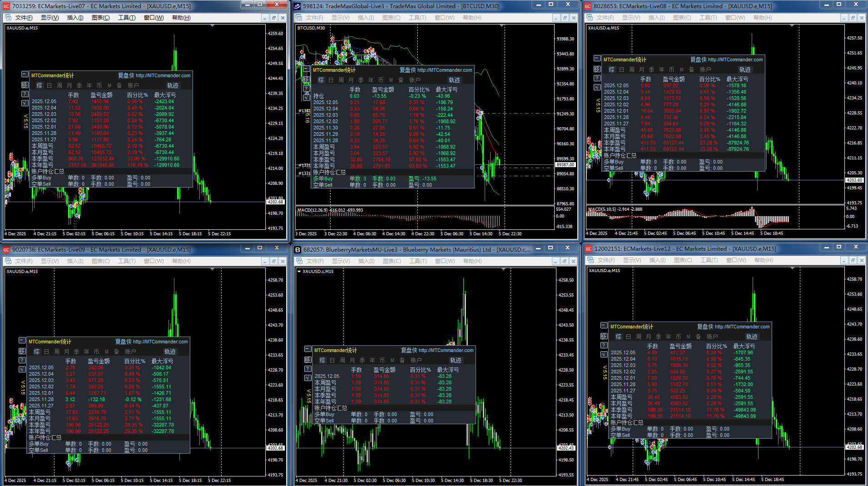Open the XAUUSD.c,M15 chart dropdown arrow in window 682057
The image size is (868, 486).
pyautogui.click(x=299, y=272)
